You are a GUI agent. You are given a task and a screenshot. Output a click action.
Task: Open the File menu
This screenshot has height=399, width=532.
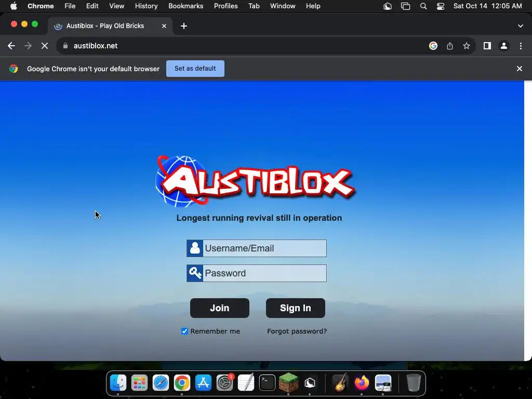(70, 6)
